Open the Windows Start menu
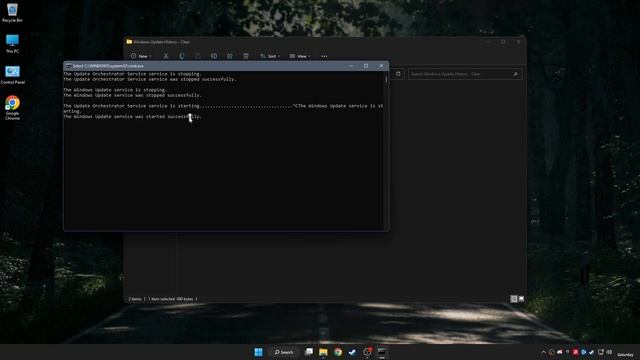The image size is (640, 360). point(258,352)
